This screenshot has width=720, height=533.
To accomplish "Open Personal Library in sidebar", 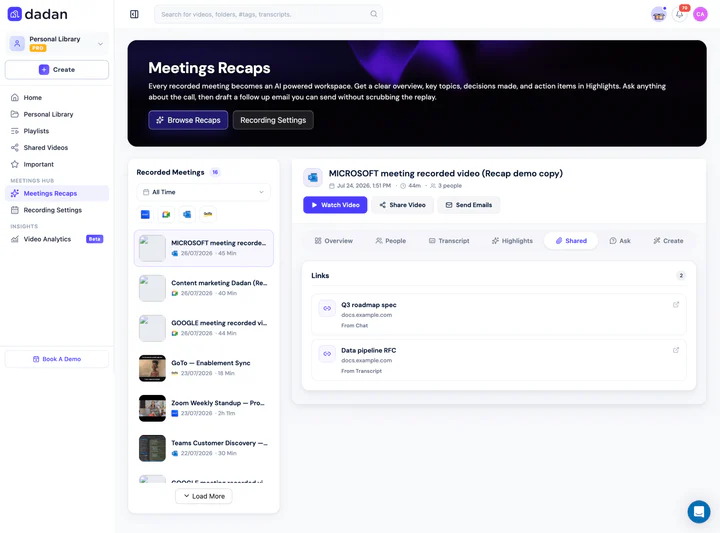I will tap(57, 114).
